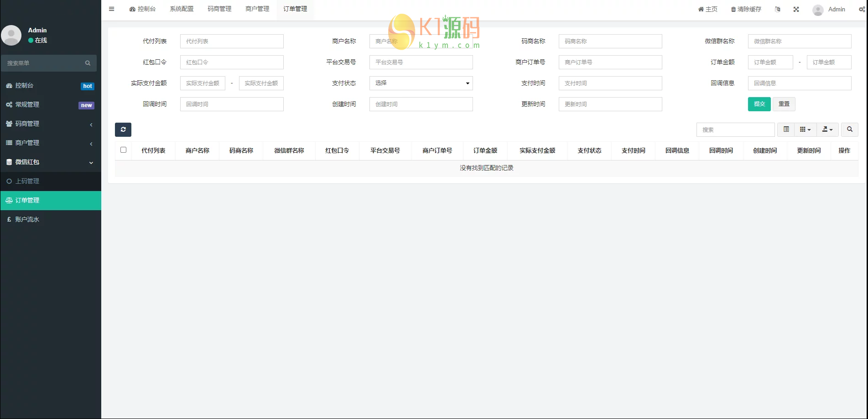Screen dimensions: 868x419
Task: Select 账户流水 in the sidebar
Action: click(50, 219)
